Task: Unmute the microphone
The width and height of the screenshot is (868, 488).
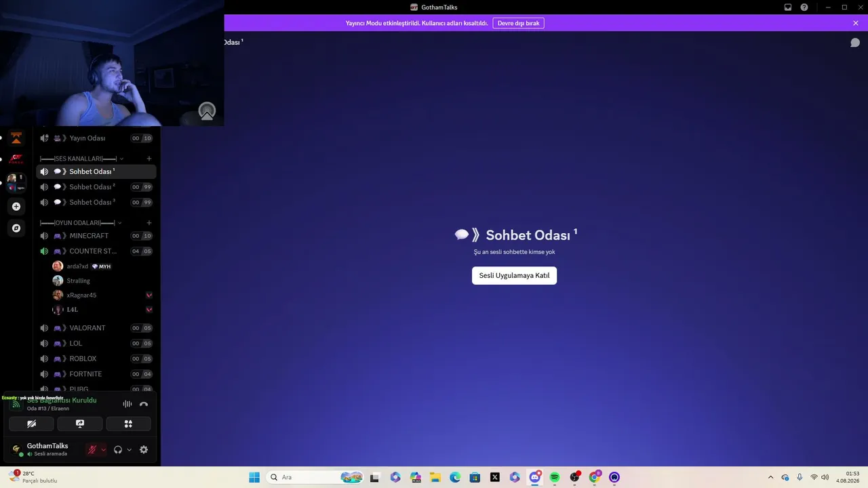Action: tap(92, 449)
